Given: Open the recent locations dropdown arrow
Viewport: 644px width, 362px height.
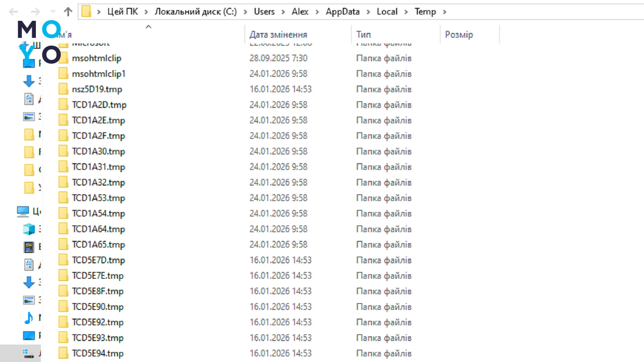Looking at the screenshot, I should pos(53,12).
